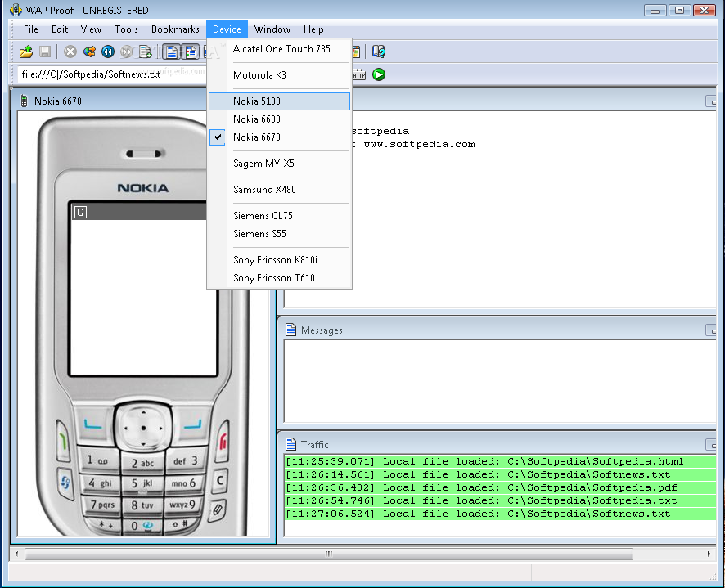The width and height of the screenshot is (725, 588).
Task: Toggle the messages view toolbar button
Action: (x=190, y=52)
